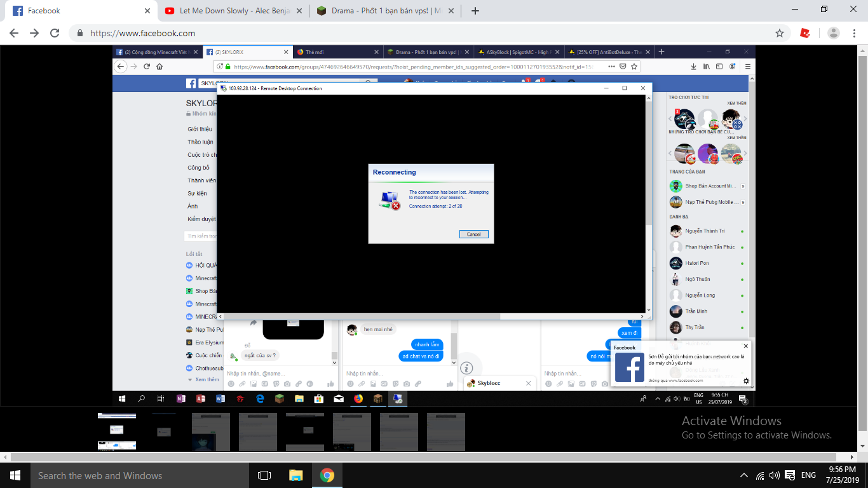Open Task View on the taskbar

(264, 475)
